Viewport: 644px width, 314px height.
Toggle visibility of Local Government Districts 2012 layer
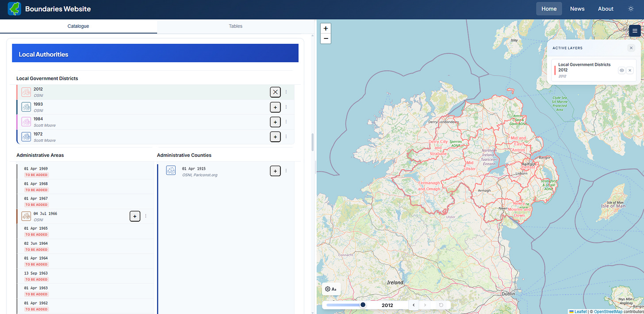(621, 70)
